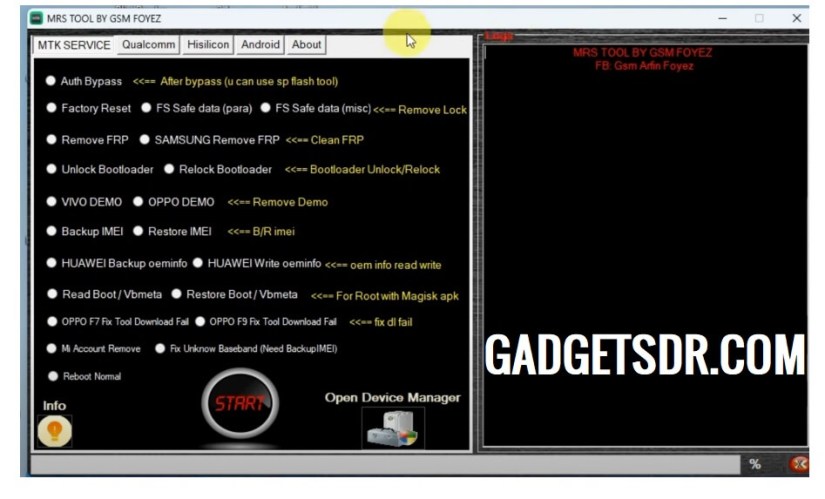Viewport: 825px width, 499px height.
Task: Click the percent label in status bar
Action: click(x=755, y=464)
